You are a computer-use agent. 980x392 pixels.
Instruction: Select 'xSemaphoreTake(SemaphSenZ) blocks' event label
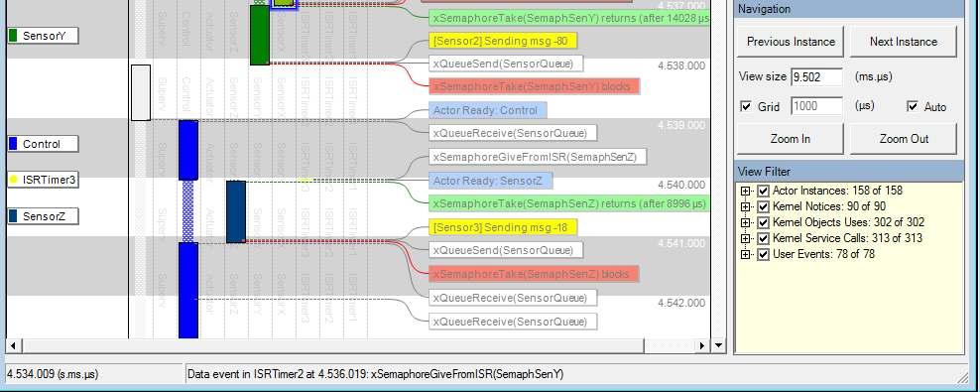(534, 274)
